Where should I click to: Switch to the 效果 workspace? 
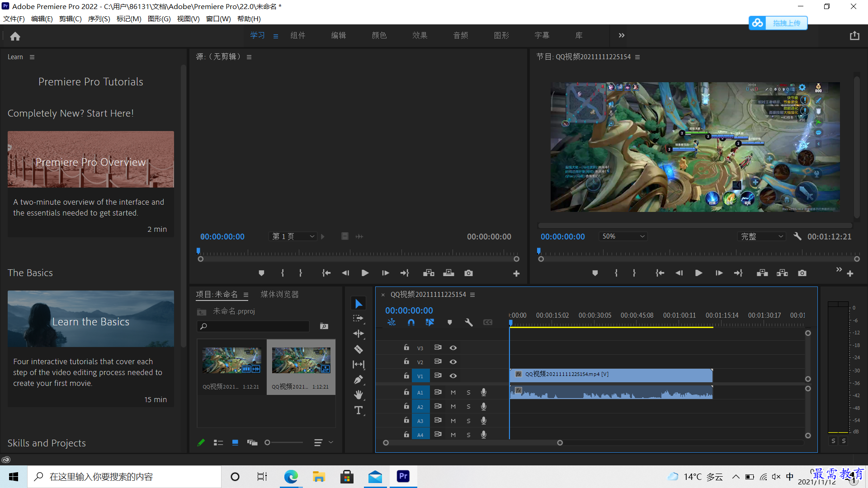point(420,35)
